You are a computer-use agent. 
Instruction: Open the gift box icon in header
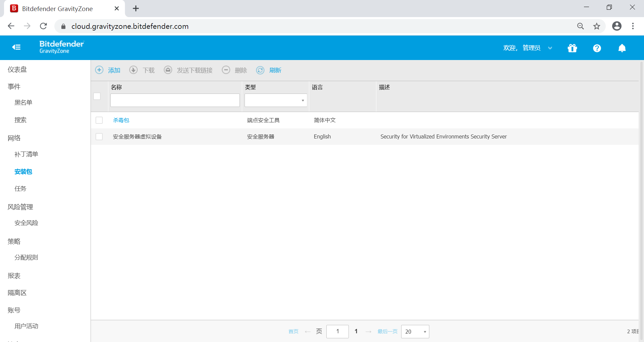coord(572,48)
